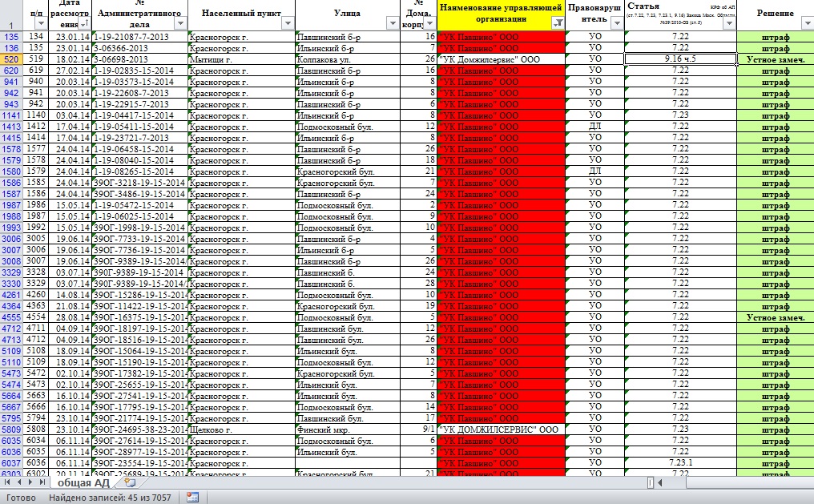Open the Улица column filter dropdown
Image resolution: width=814 pixels, height=504 pixels.
(x=392, y=24)
